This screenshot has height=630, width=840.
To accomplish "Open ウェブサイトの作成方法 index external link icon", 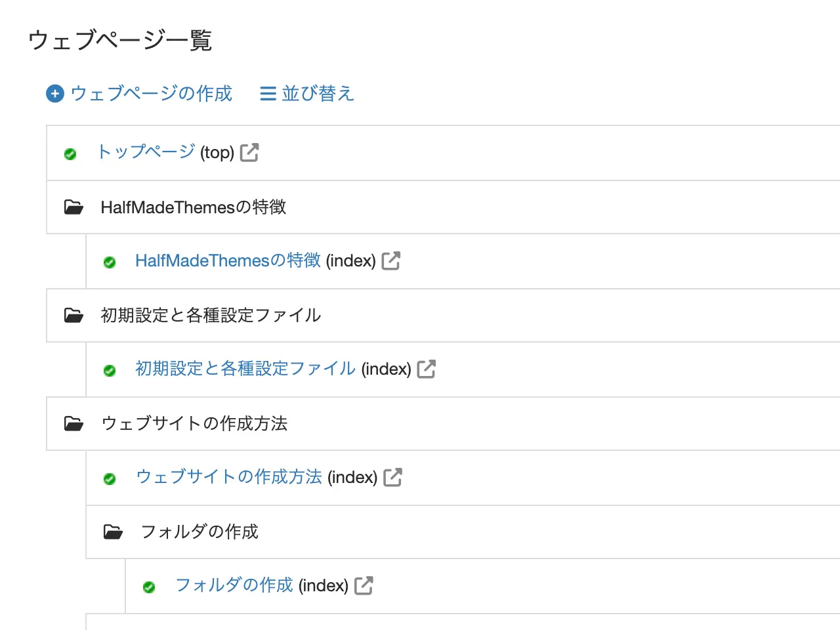I will tap(392, 477).
